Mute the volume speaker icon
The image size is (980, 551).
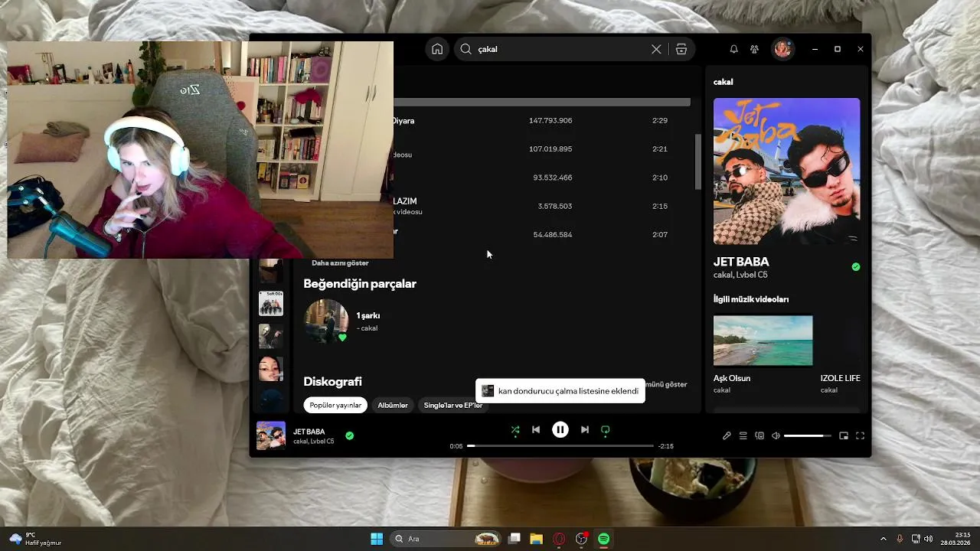[776, 436]
